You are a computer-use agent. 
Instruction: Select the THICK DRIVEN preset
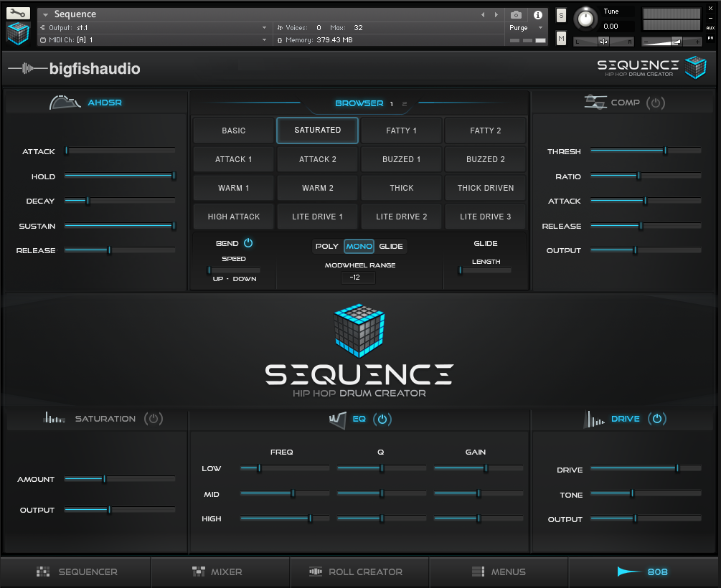coord(486,188)
